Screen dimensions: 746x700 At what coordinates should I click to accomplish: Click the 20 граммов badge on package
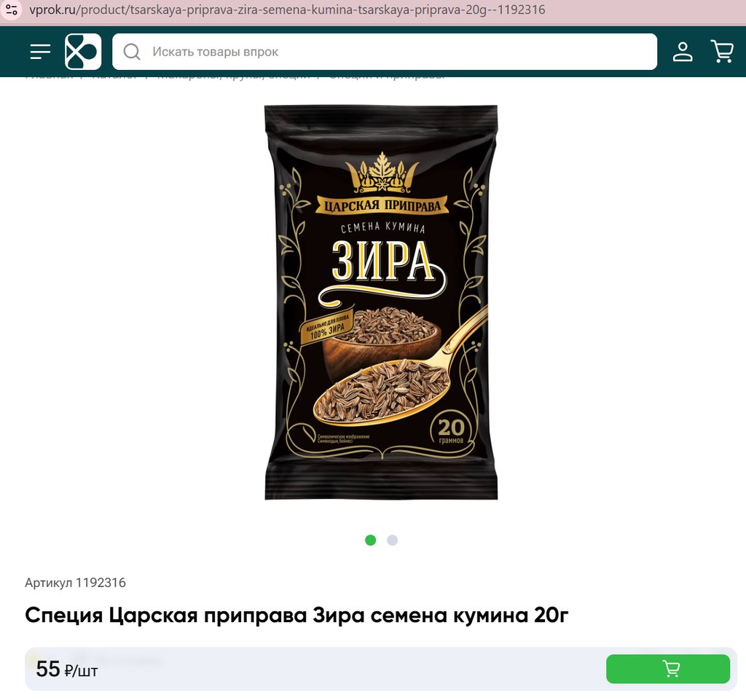click(450, 430)
